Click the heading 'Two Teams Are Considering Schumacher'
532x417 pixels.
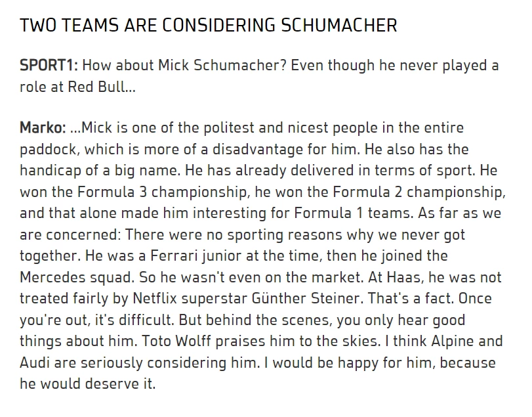point(209,26)
